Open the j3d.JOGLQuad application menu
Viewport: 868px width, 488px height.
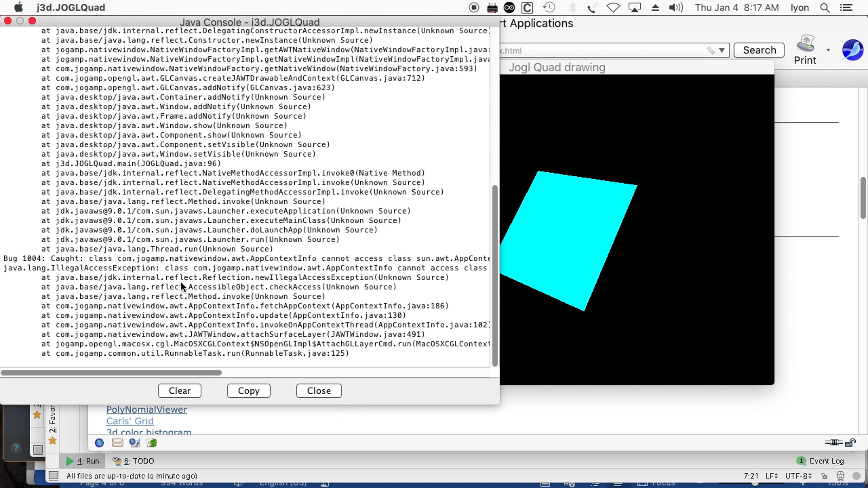71,7
